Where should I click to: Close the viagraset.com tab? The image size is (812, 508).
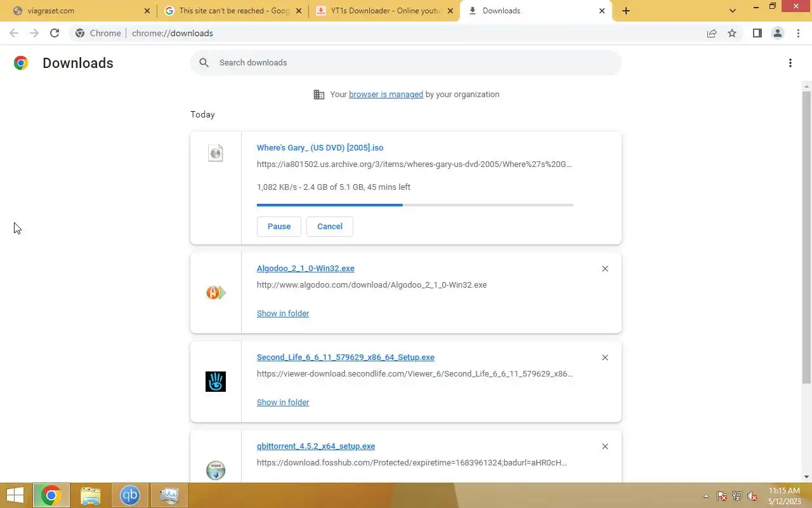(147, 11)
